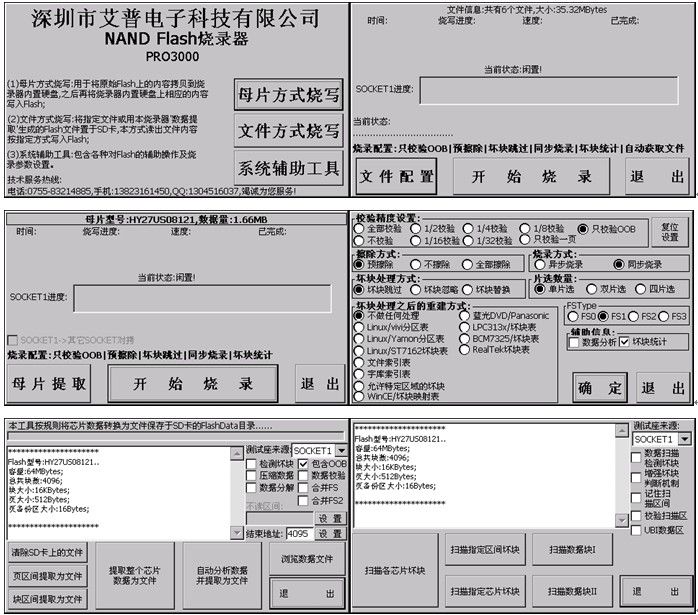
Task: Open the 母片方式烧写 mode
Action: click(x=288, y=94)
